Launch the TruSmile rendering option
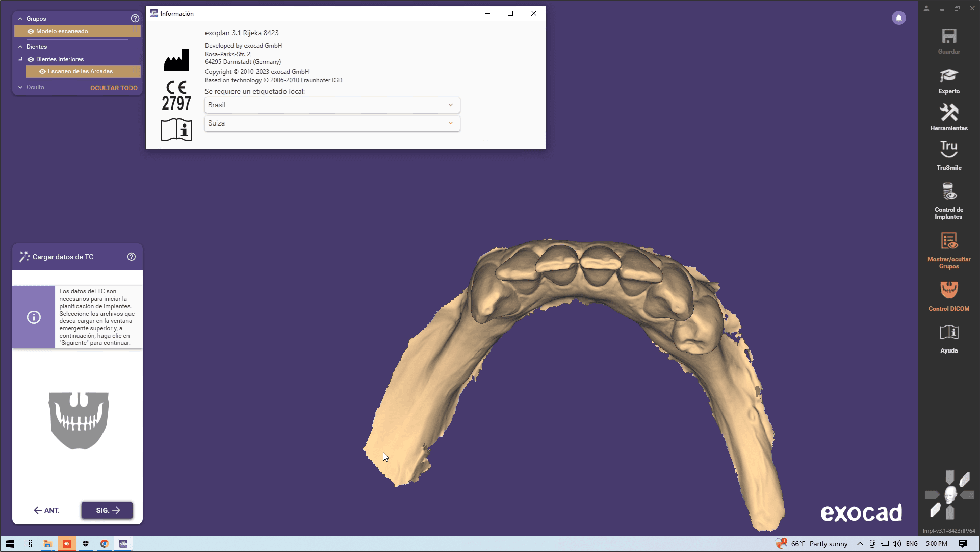This screenshot has width=980, height=552. (x=948, y=155)
